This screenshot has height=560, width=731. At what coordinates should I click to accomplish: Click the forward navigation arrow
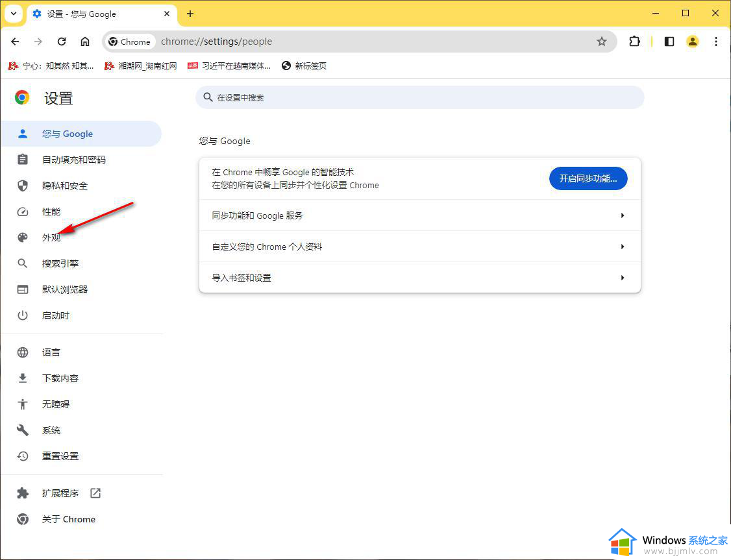tap(38, 42)
